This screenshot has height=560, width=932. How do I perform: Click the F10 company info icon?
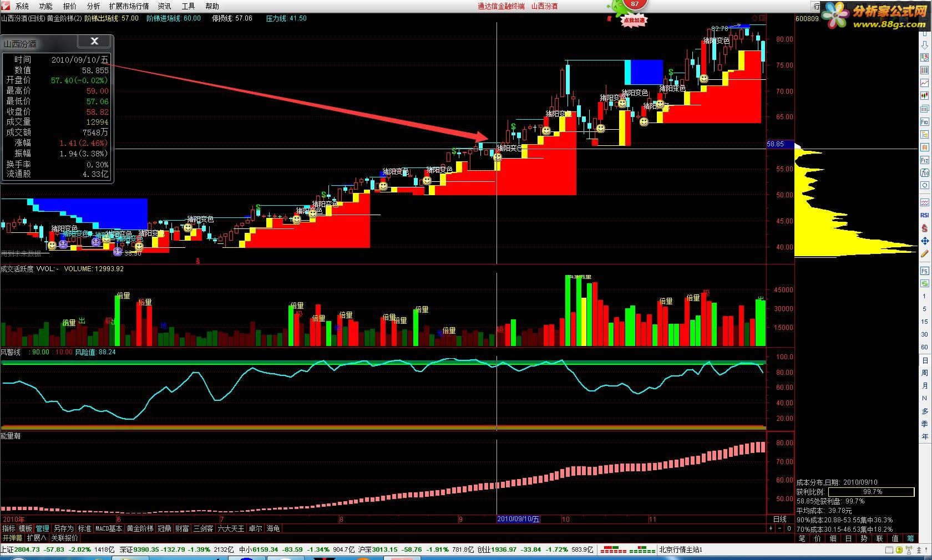pos(925,121)
